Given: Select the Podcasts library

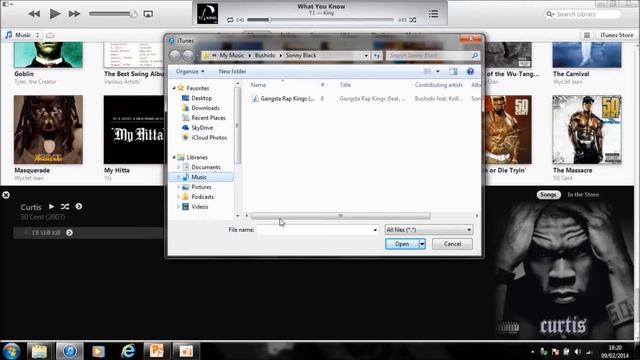Looking at the screenshot, I should tap(202, 197).
